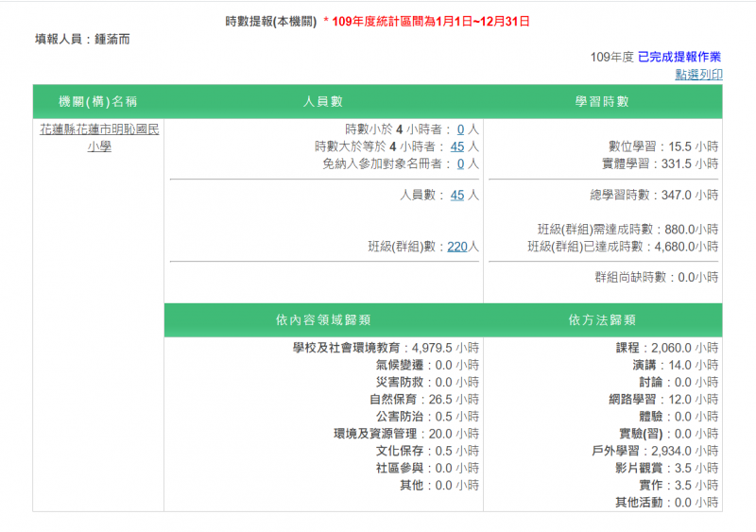The height and width of the screenshot is (532, 756).
Task: Click the 學校及社會環境教育 hours row
Action: coord(386,348)
